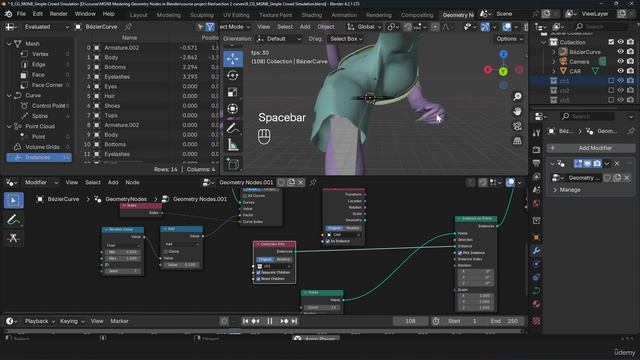Select the Move tool in viewport toolbar
Screen dimensions: 640x360
click(x=233, y=59)
